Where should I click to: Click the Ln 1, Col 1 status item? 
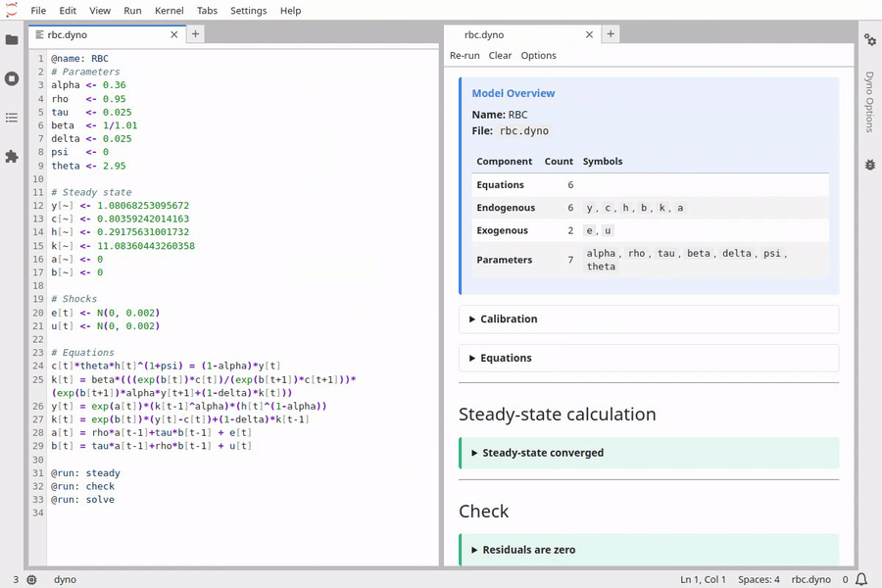coord(703,579)
